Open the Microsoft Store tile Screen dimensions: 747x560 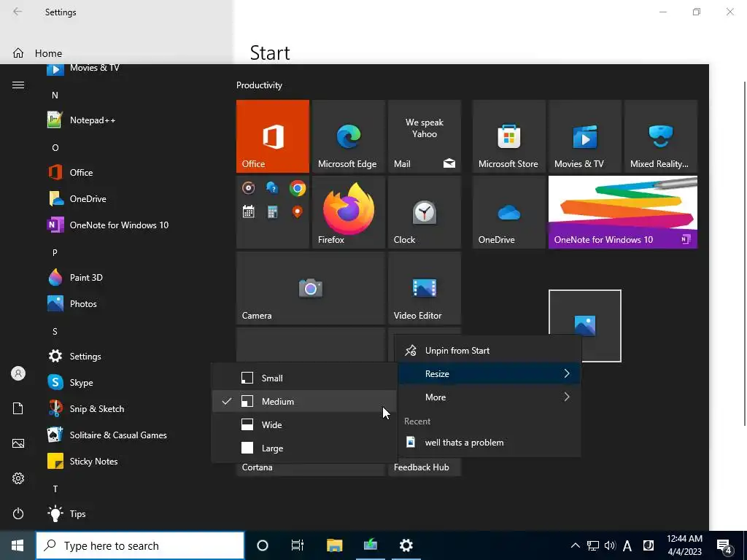508,136
